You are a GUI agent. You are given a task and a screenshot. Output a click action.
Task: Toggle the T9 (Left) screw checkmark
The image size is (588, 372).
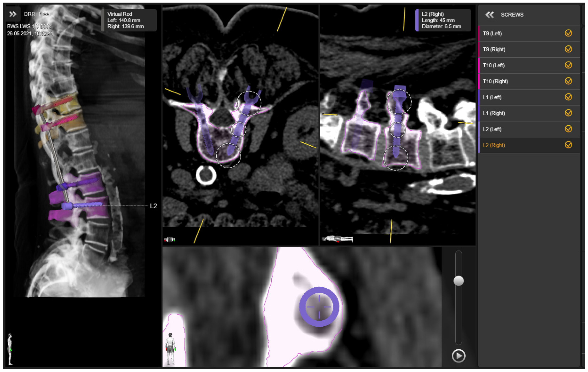[568, 33]
